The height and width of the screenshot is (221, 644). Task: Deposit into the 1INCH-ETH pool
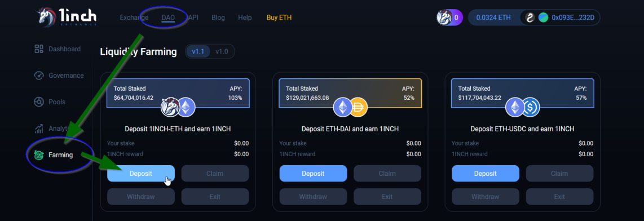pyautogui.click(x=141, y=173)
